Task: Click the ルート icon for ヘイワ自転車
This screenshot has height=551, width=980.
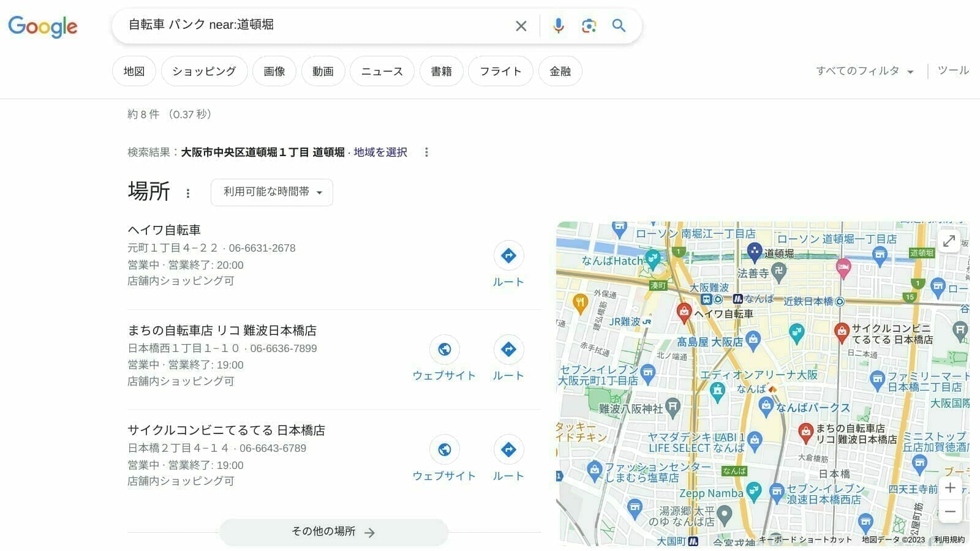Action: tap(508, 255)
